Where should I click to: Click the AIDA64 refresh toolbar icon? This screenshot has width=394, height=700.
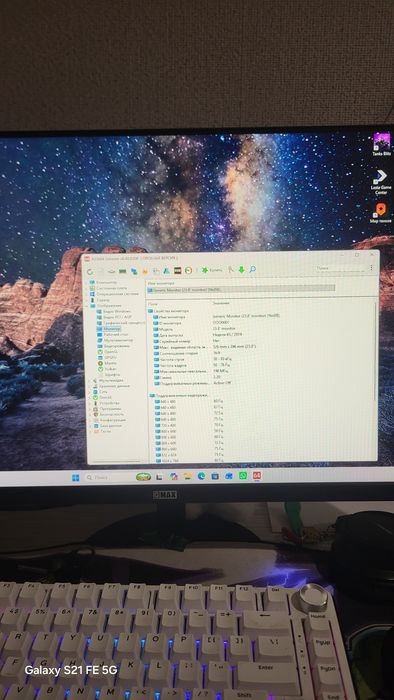coord(90,271)
